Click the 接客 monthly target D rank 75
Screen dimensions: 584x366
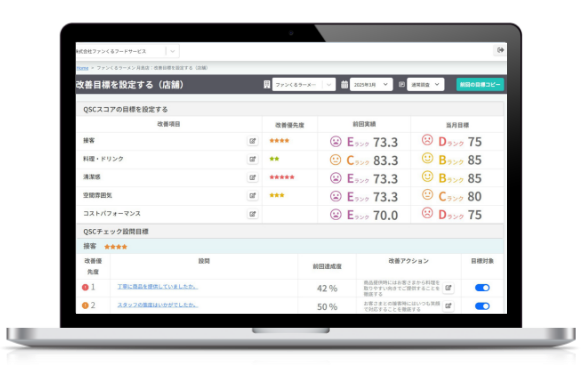click(x=452, y=141)
